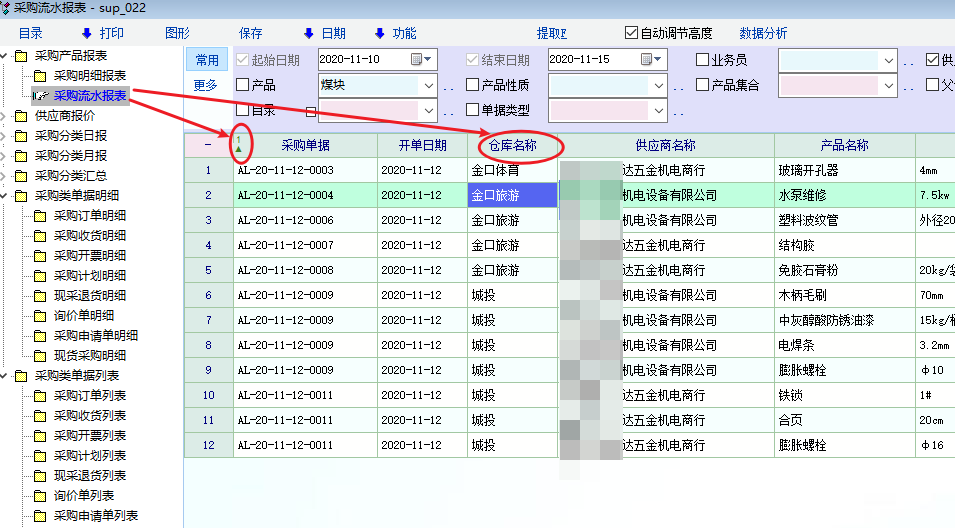
Task: Click the 采购产品报表 folder icon
Action: click(x=20, y=56)
